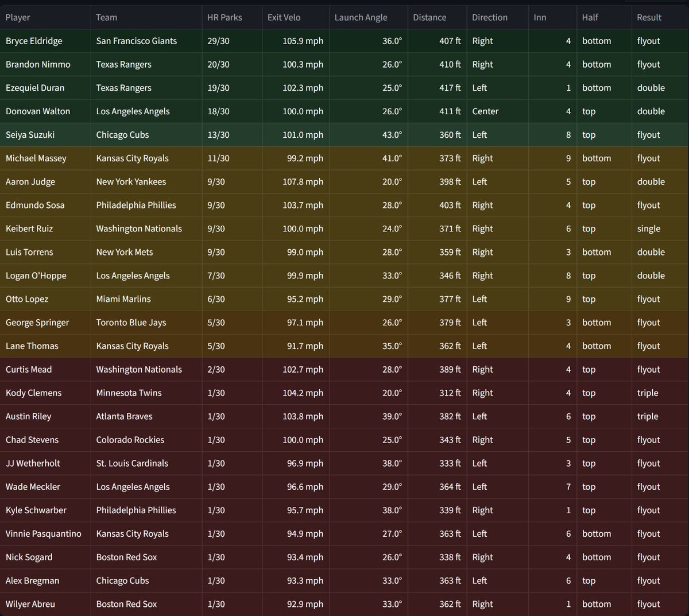Click the 43.0° launch angle value
This screenshot has width=689, height=616.
tap(392, 135)
